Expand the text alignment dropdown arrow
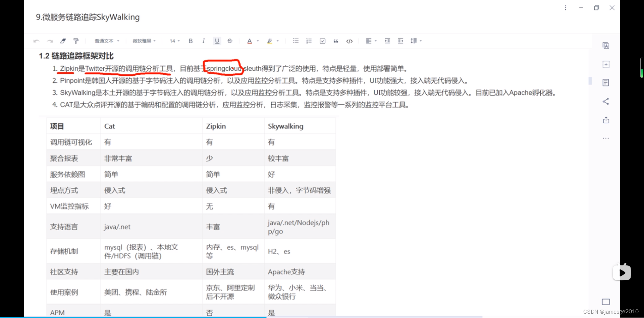The height and width of the screenshot is (318, 644). pyautogui.click(x=376, y=41)
